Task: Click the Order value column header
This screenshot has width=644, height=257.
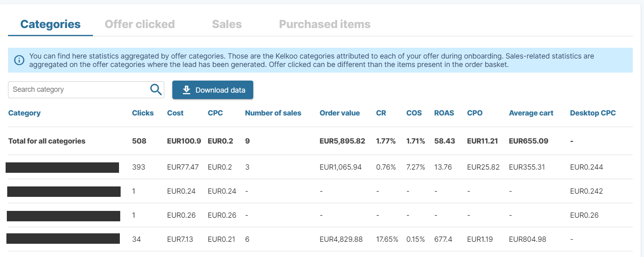Action: [x=339, y=113]
